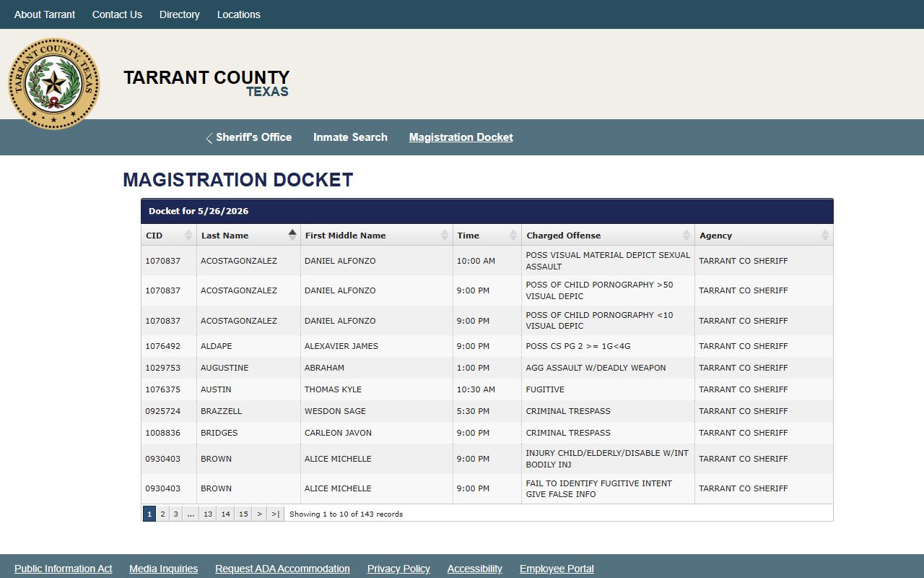Go to page 3 of docket
The width and height of the screenshot is (924, 578).
coord(175,514)
